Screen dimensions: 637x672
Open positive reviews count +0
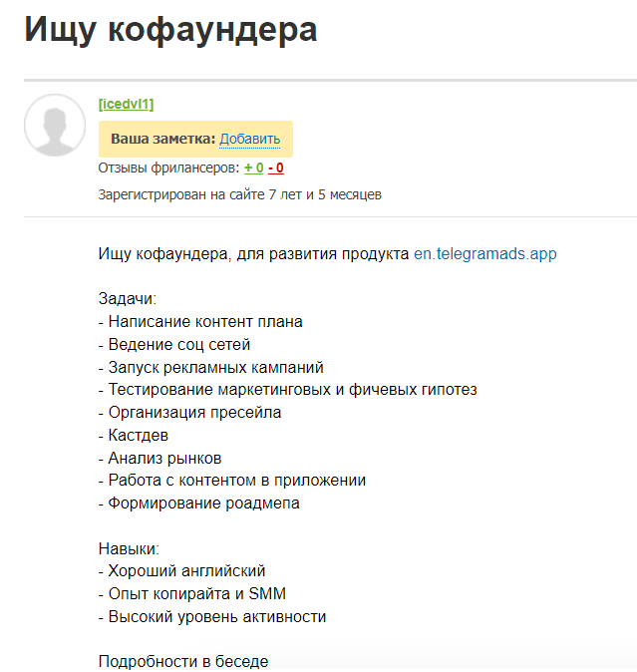coord(253,168)
